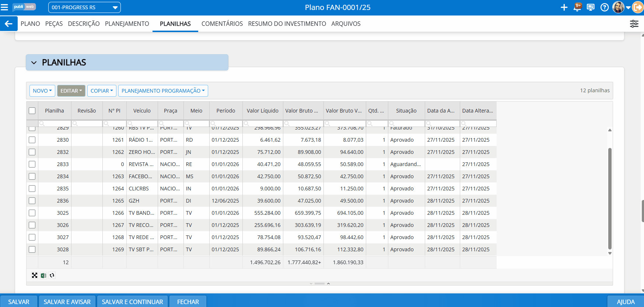This screenshot has width=644, height=307.
Task: Toggle the select-all header checkbox
Action: click(32, 111)
